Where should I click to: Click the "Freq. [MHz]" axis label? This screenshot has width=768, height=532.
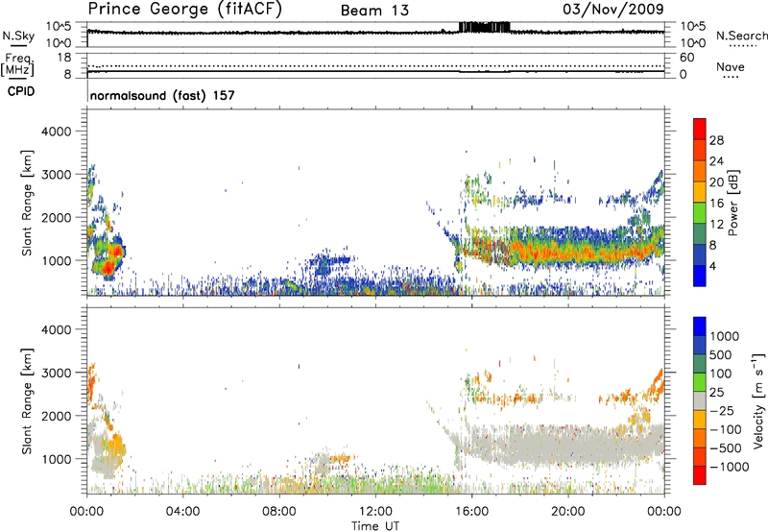17,65
